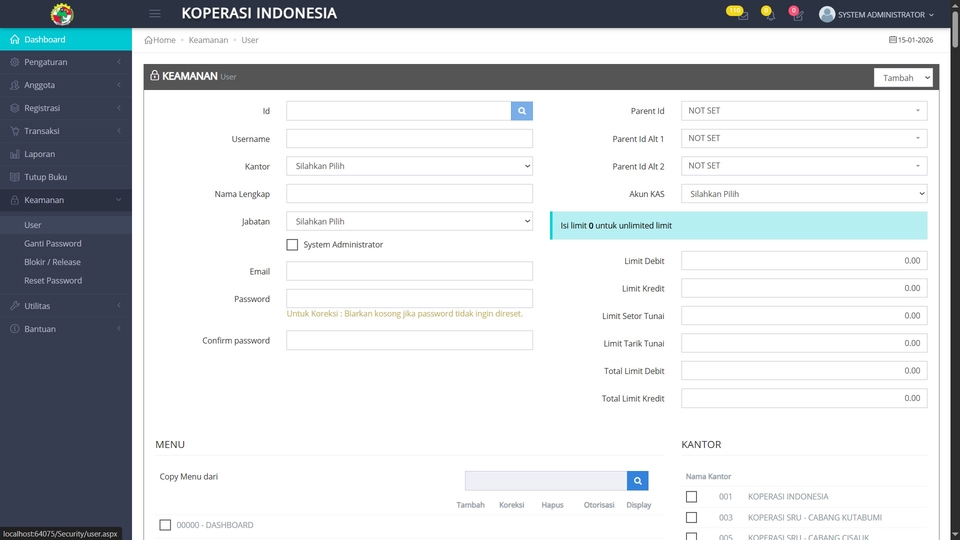Click into the Username input field

point(409,139)
